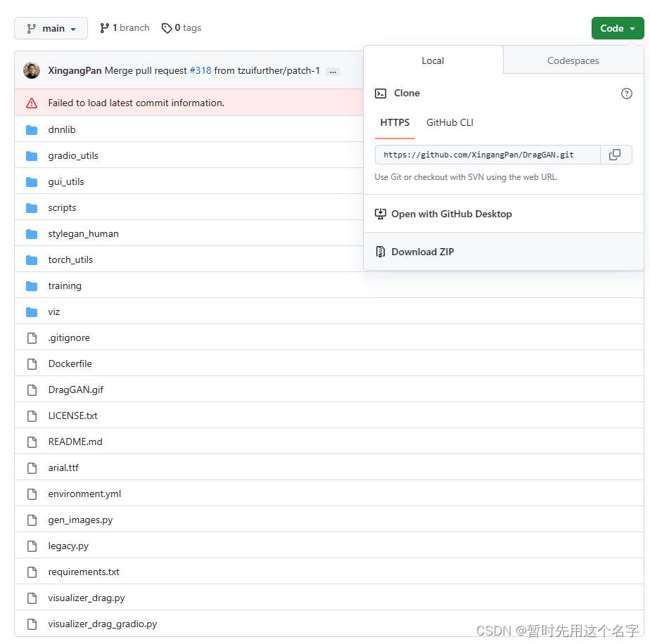Select the clone URL input field
Viewport: 650px width, 644px height.
tap(487, 155)
